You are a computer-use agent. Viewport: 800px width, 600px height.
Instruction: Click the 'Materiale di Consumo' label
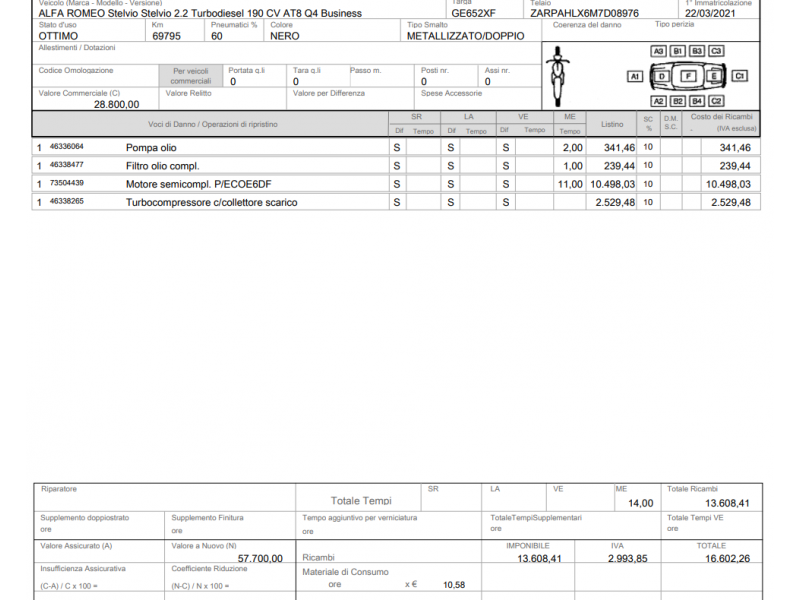point(345,572)
